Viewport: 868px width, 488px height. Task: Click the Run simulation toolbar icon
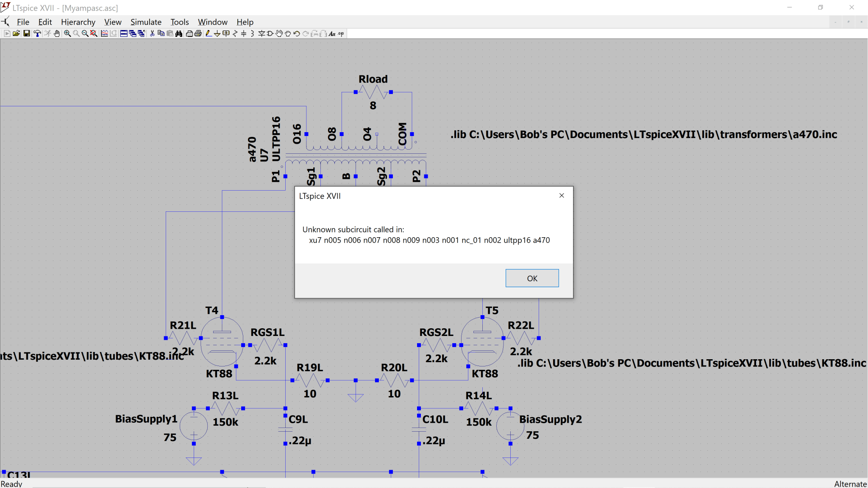7,33
